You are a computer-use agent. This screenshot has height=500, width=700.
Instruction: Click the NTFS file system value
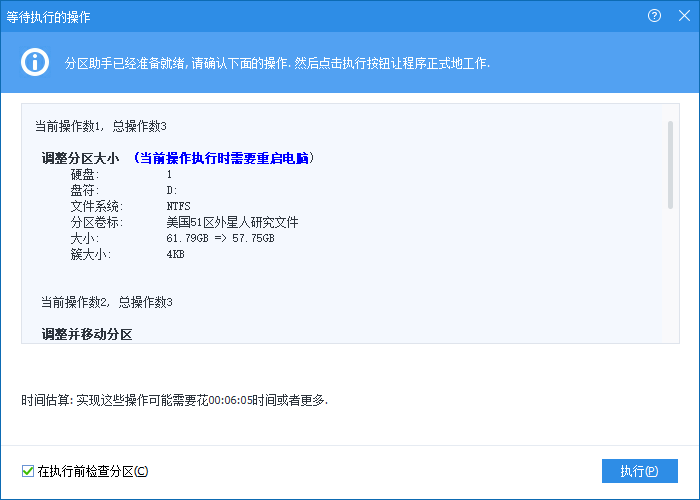(x=179, y=206)
